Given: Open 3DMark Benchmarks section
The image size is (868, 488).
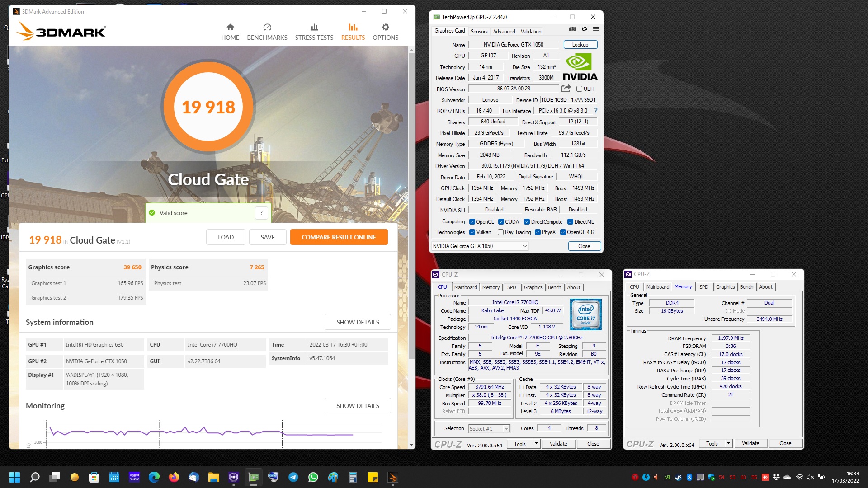Looking at the screenshot, I should click(267, 32).
